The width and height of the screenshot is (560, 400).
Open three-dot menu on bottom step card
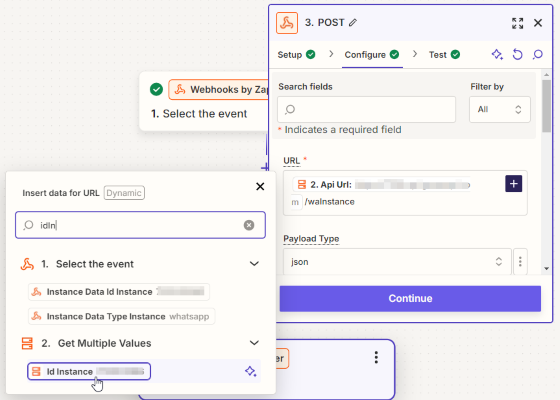point(376,357)
